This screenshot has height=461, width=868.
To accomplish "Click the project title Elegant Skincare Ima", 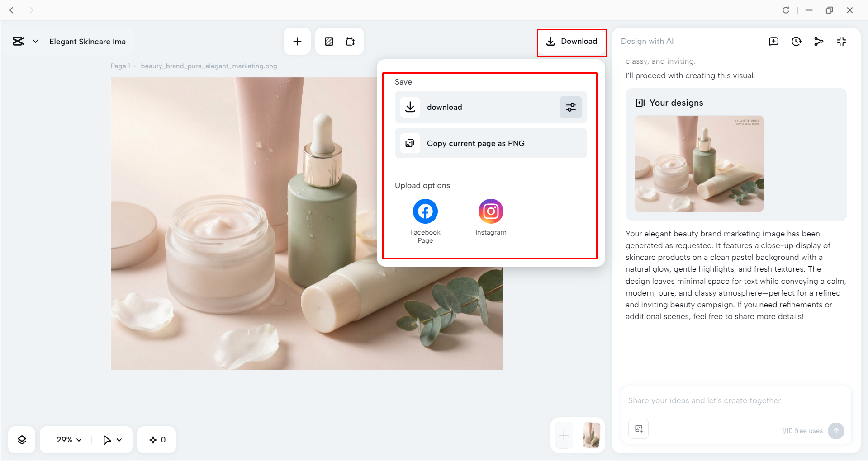I will pyautogui.click(x=87, y=42).
